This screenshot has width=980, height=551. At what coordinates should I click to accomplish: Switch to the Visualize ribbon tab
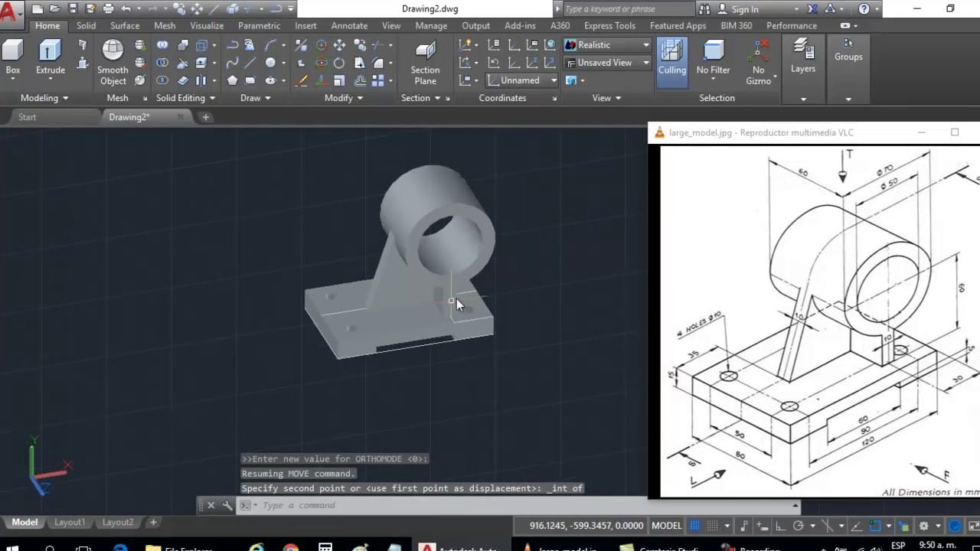(x=207, y=25)
